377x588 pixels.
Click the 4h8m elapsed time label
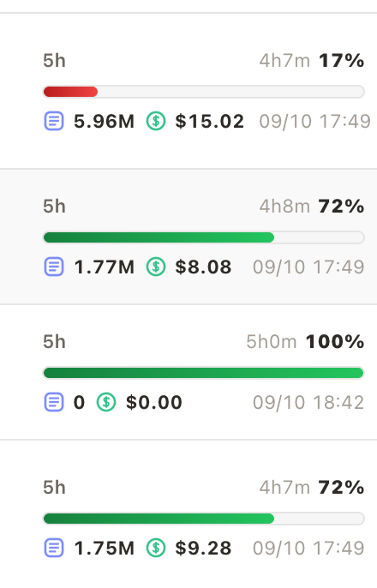284,207
